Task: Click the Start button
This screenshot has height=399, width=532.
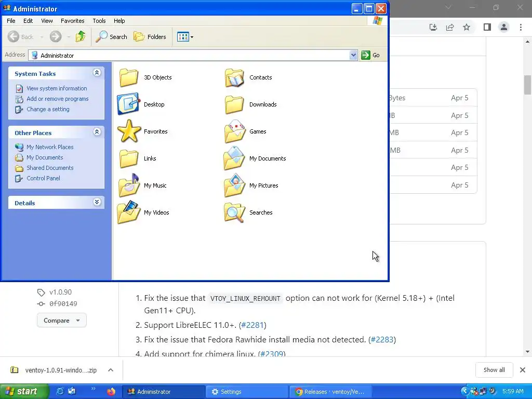Action: pyautogui.click(x=24, y=392)
